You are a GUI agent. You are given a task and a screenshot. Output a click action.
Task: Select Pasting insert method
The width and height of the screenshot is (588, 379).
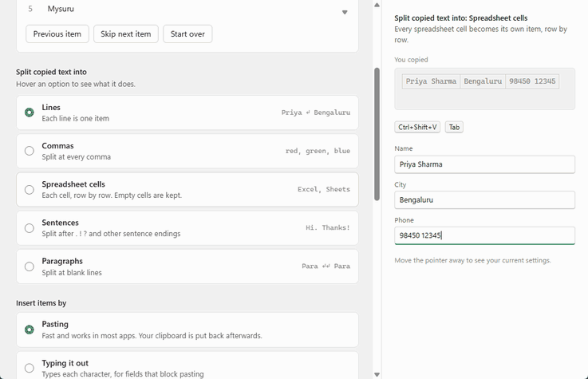click(187, 330)
